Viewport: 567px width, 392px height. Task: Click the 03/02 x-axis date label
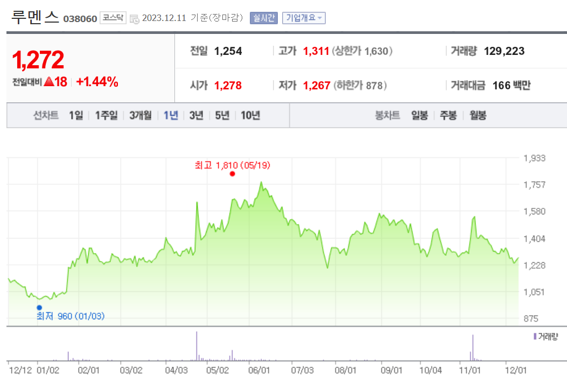[131, 370]
